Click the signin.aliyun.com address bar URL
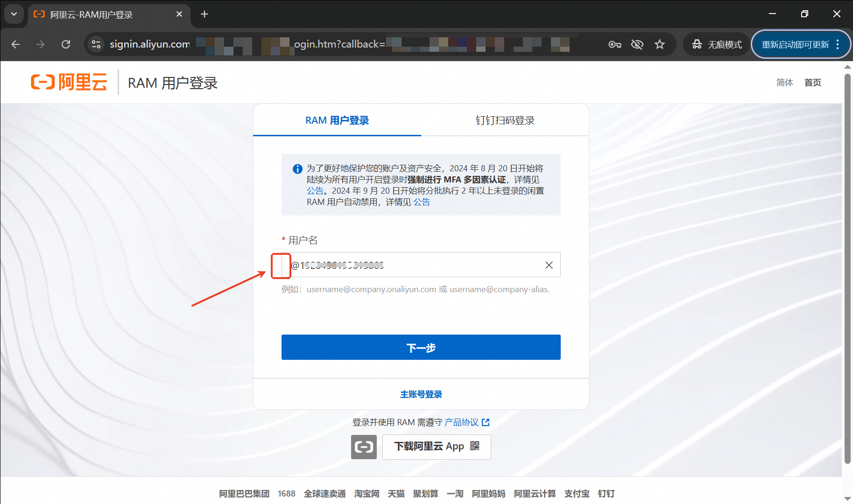The width and height of the screenshot is (853, 504). point(150,44)
